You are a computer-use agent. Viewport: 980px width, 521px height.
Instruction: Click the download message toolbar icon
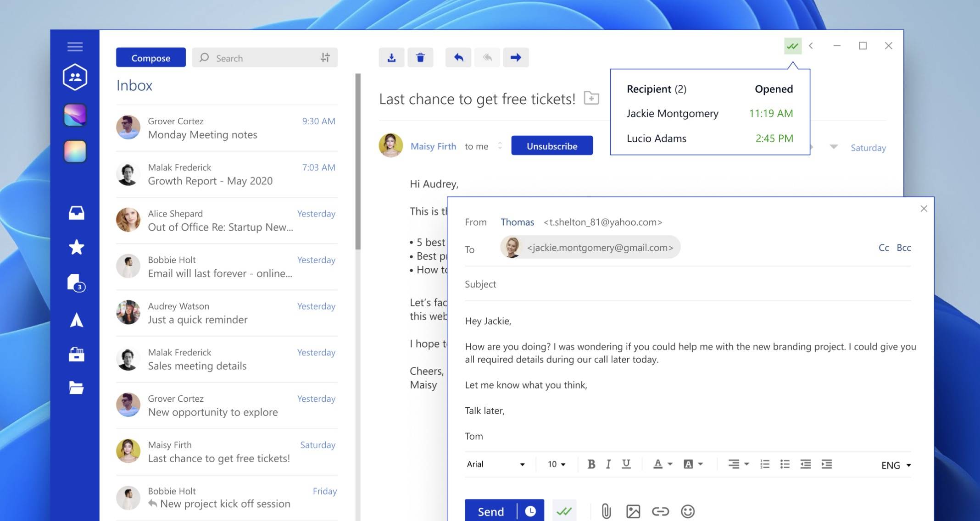pyautogui.click(x=391, y=58)
